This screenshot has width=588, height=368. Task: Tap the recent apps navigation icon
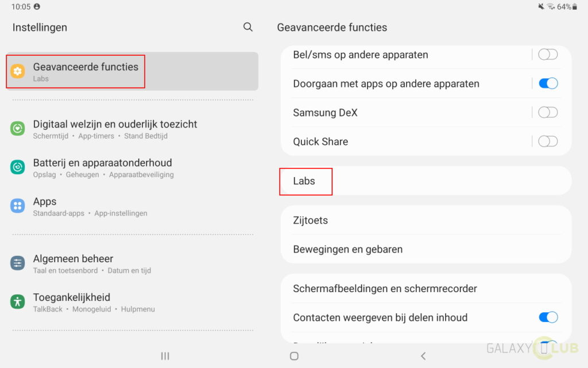(165, 355)
